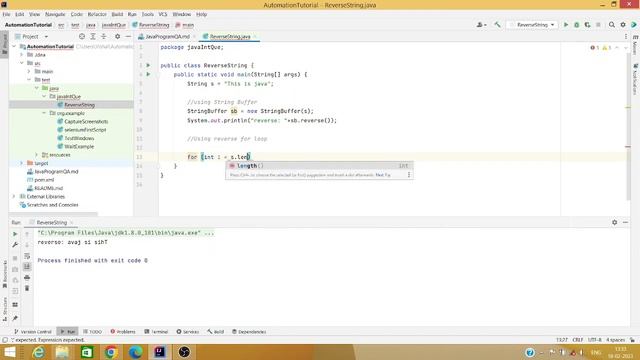This screenshot has width=640, height=360.
Task: Open the File menu
Action: coord(7,14)
